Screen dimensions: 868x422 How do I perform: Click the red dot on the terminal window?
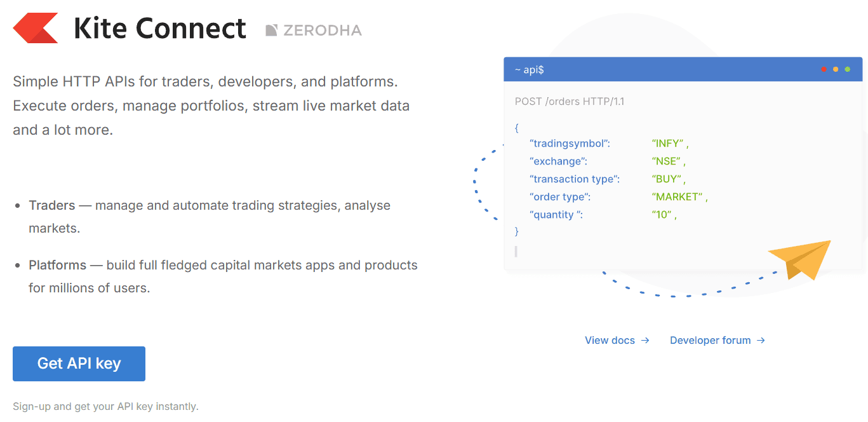click(824, 69)
